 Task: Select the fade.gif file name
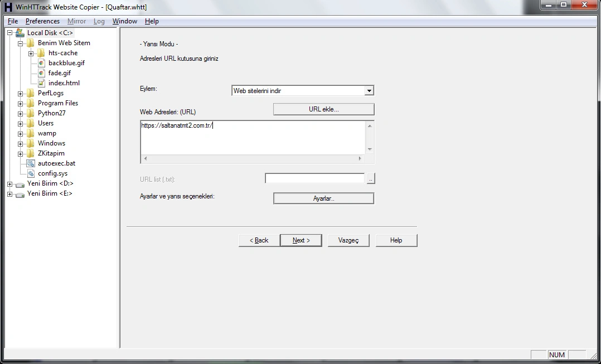(x=60, y=73)
